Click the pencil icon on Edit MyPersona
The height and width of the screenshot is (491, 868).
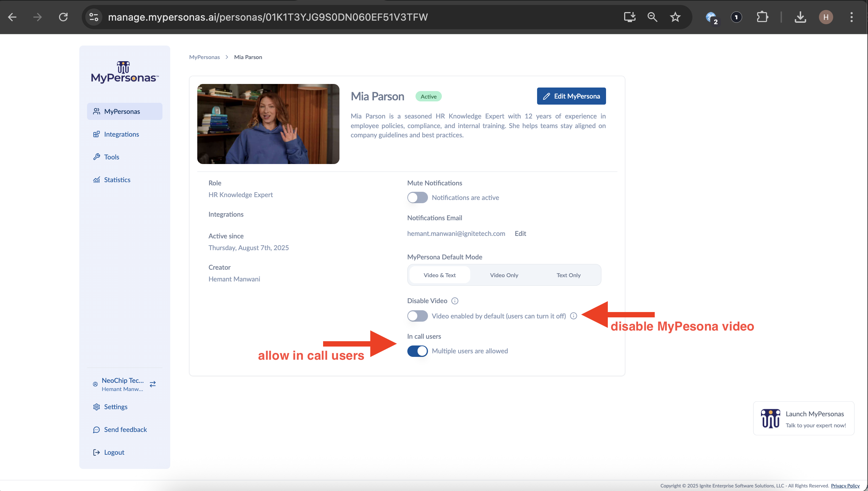547,96
